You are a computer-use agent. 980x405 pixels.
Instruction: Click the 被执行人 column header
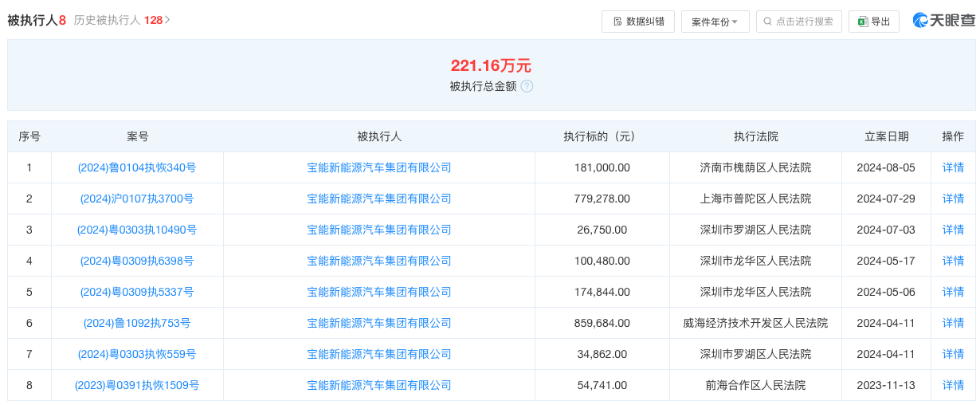click(x=379, y=136)
